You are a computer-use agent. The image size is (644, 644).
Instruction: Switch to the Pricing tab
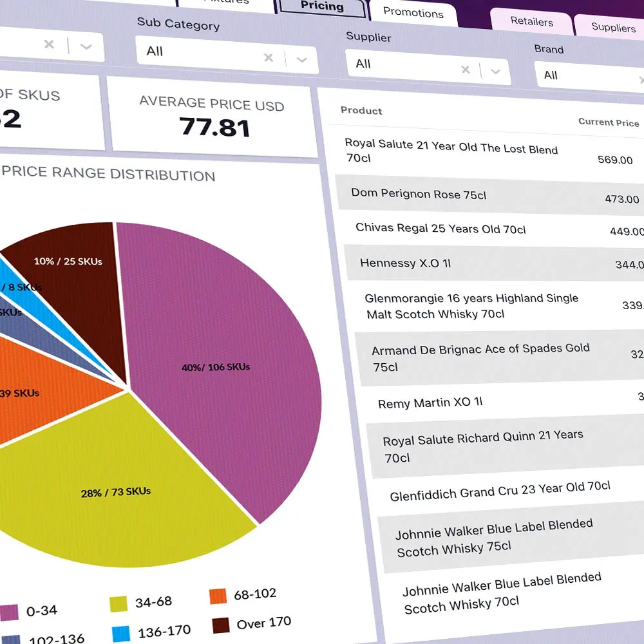321,6
